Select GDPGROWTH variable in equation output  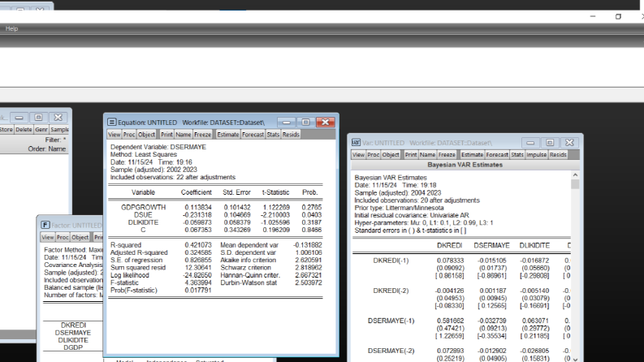coord(144,207)
